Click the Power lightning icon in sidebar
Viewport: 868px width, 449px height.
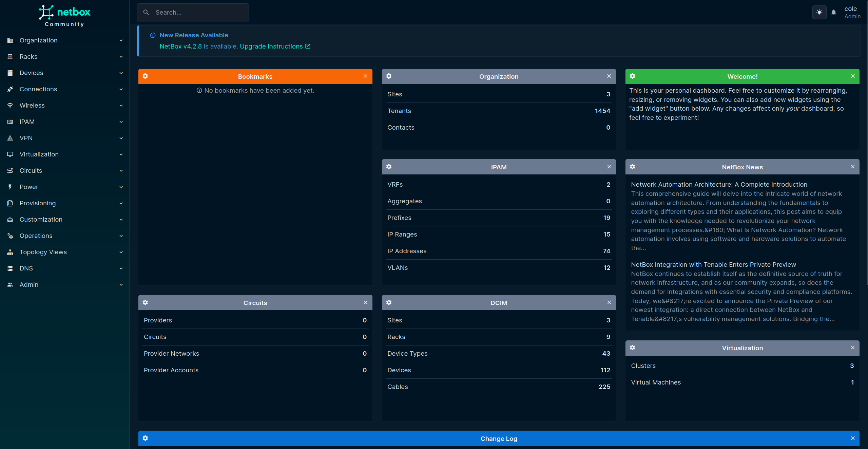pos(10,187)
